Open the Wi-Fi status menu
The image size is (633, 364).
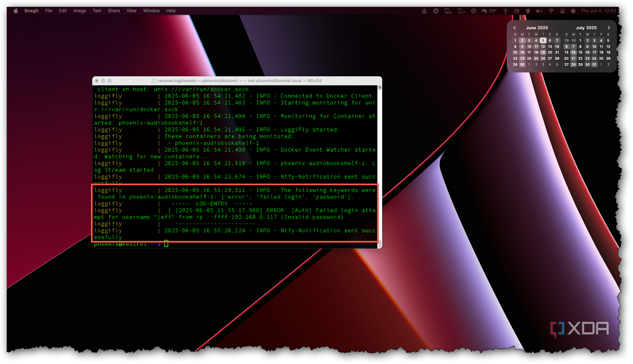[551, 11]
